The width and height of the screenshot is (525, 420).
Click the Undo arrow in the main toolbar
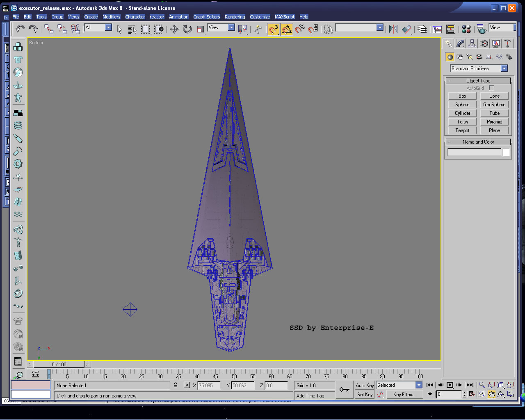20,28
